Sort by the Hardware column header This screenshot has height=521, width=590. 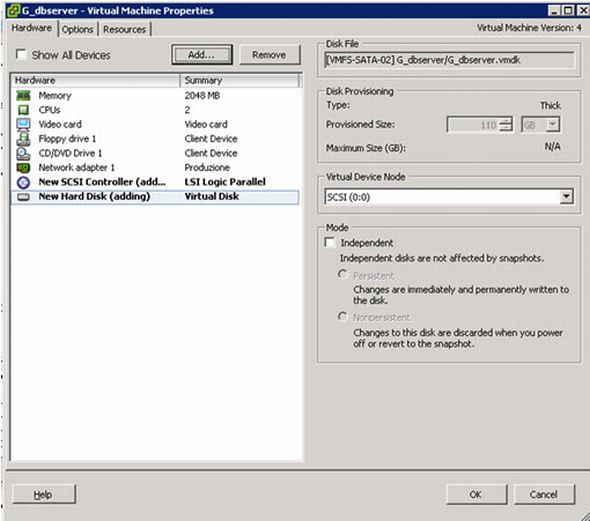(x=96, y=80)
